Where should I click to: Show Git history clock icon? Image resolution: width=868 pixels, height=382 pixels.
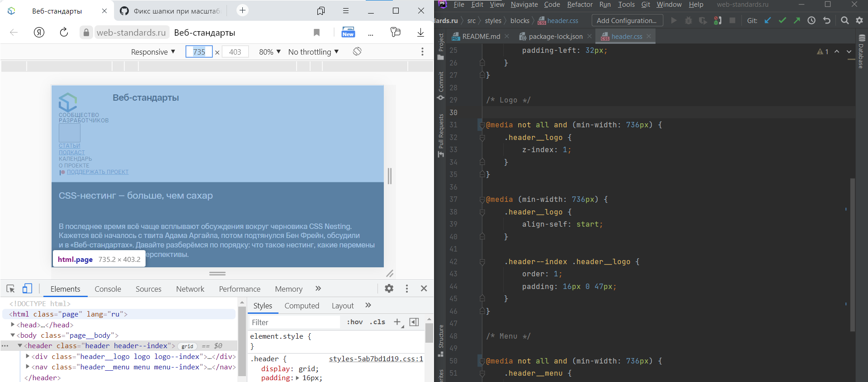[811, 20]
